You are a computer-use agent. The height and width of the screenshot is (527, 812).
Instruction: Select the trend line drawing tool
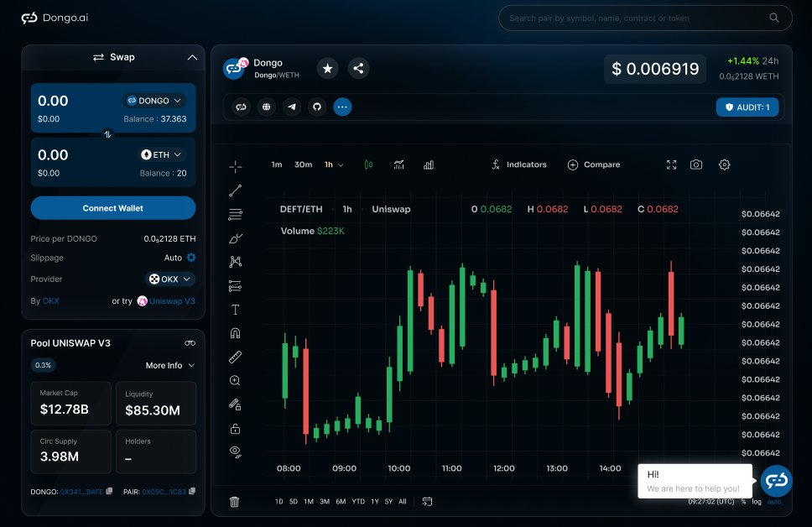tap(235, 190)
